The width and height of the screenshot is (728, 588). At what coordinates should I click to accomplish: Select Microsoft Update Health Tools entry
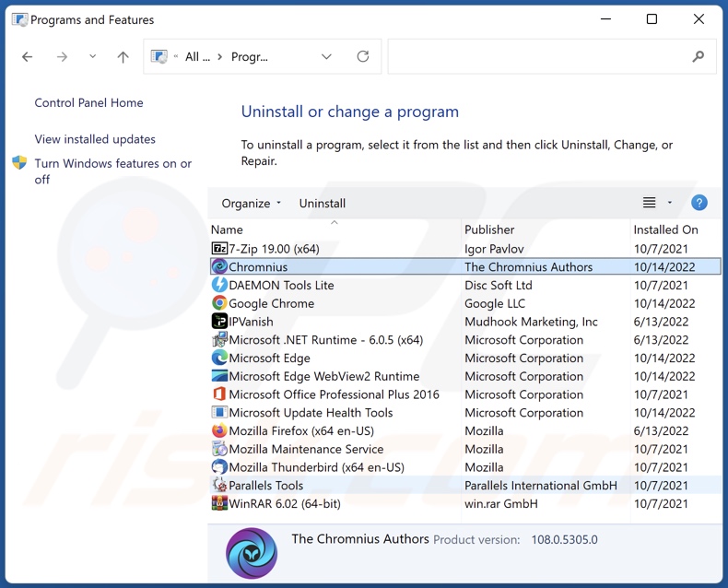click(x=465, y=412)
